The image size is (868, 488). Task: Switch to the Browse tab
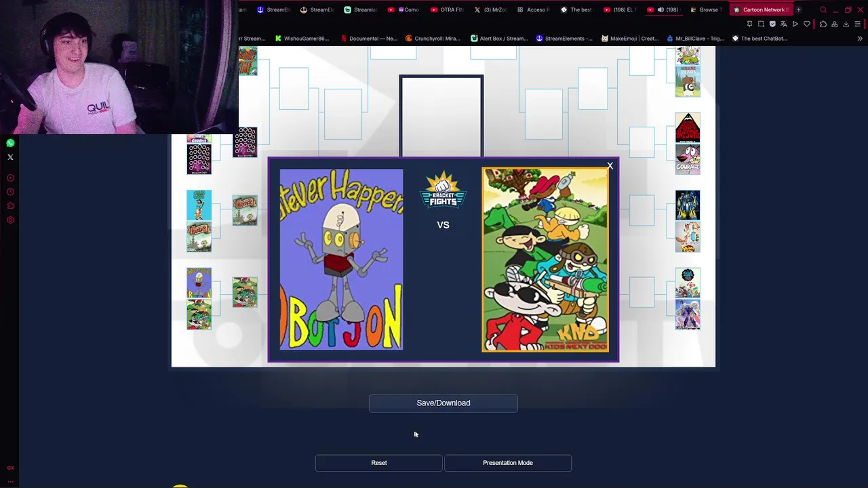(x=705, y=9)
